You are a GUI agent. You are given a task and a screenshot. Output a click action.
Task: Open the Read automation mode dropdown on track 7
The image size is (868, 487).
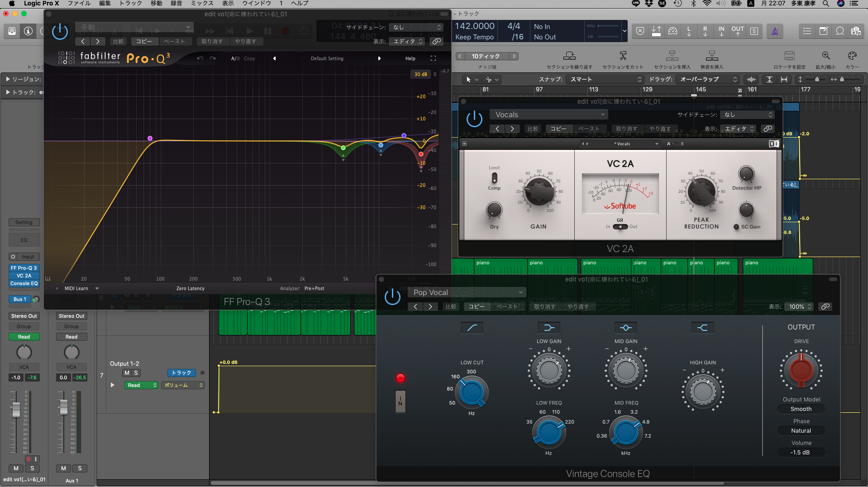(x=141, y=386)
